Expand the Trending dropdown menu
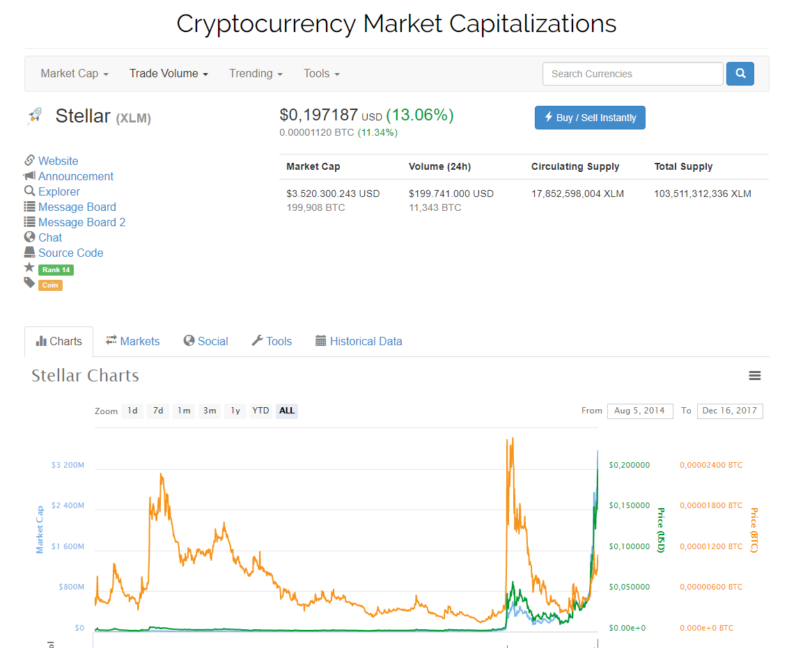812x648 pixels. [256, 74]
